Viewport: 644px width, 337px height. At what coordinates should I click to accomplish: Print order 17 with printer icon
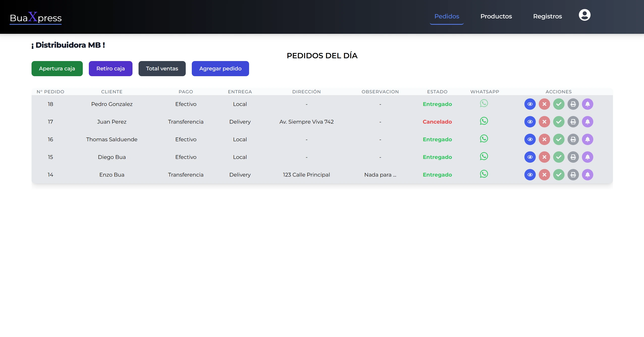point(573,122)
